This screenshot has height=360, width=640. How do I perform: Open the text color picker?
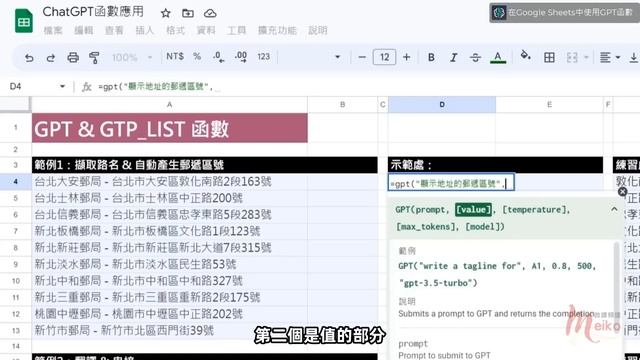[x=498, y=57]
